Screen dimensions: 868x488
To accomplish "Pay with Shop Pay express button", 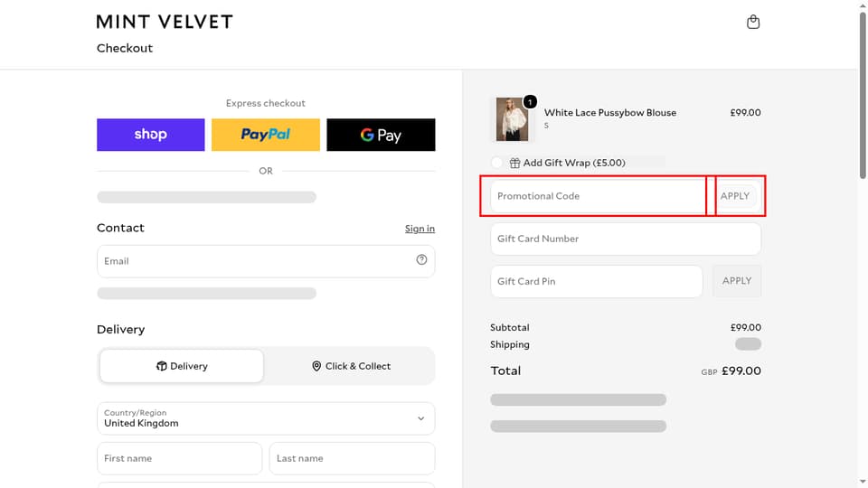I will pos(151,135).
